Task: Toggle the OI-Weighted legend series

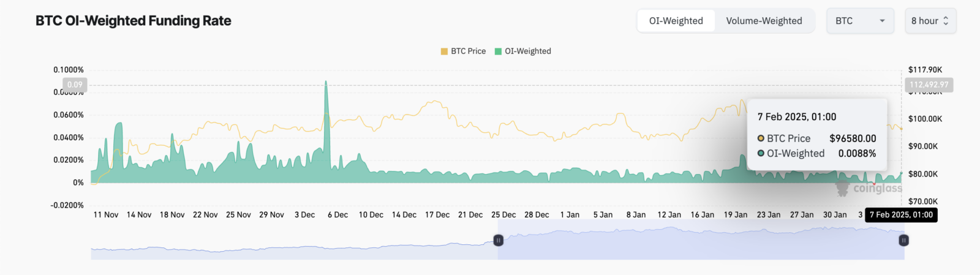Action: pos(523,51)
